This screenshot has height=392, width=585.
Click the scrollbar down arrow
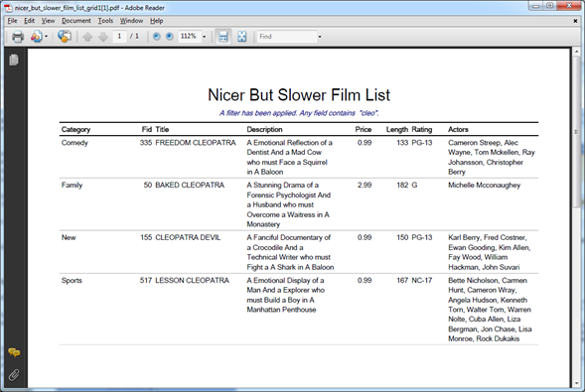point(576,383)
